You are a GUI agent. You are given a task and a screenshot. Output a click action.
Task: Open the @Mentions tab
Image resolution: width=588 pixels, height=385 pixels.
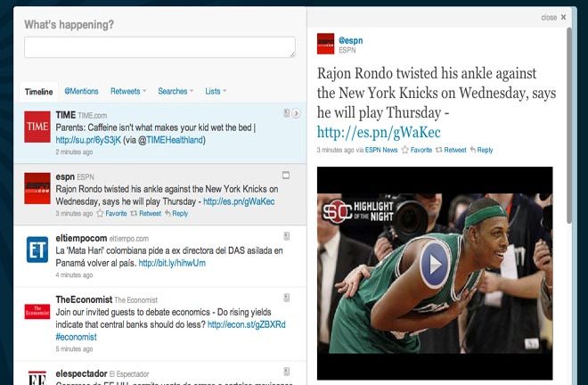(81, 91)
